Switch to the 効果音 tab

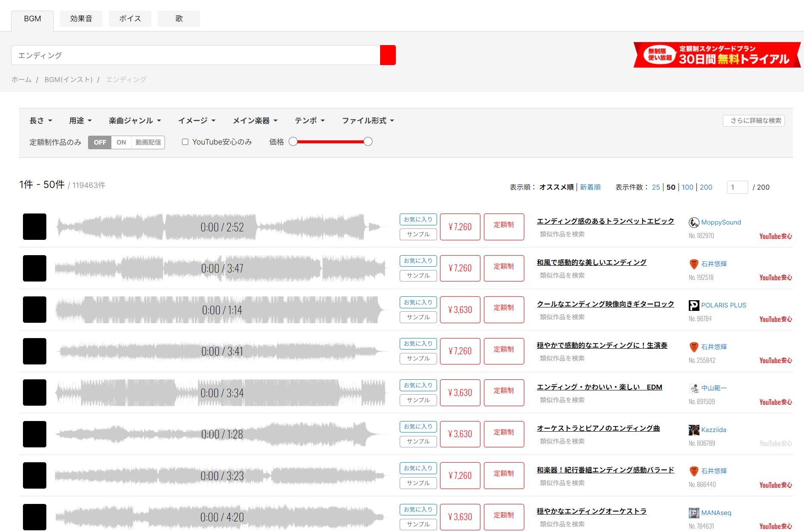tap(81, 19)
